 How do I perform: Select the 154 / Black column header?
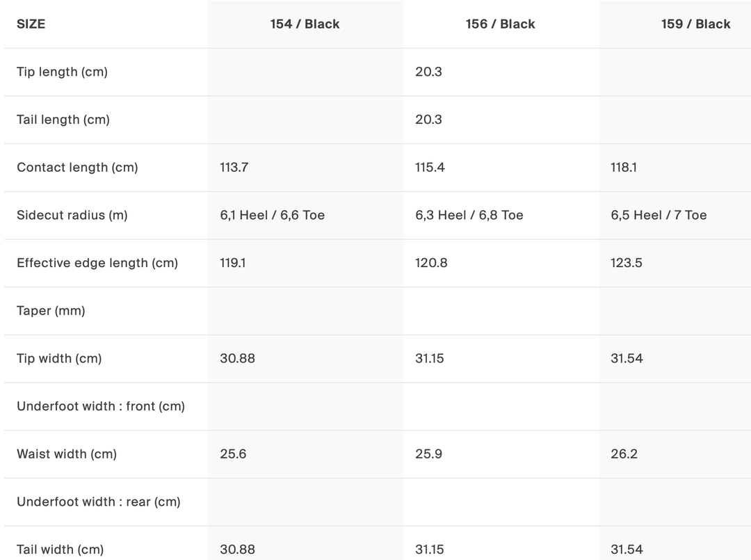tap(305, 24)
